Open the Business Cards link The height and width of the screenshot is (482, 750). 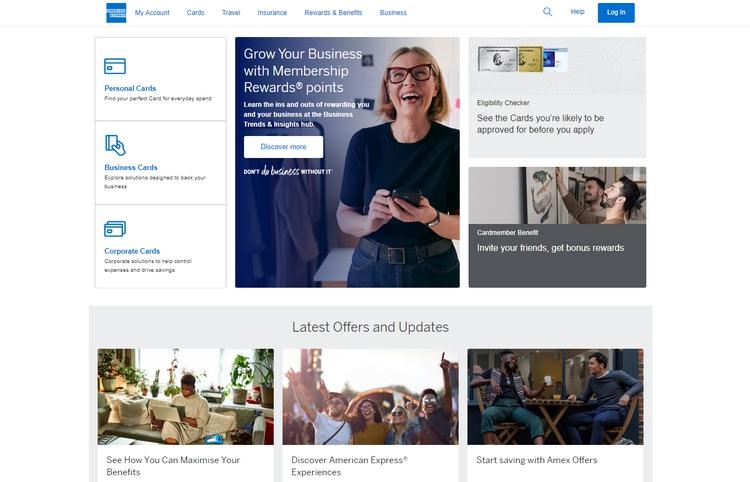tap(131, 167)
